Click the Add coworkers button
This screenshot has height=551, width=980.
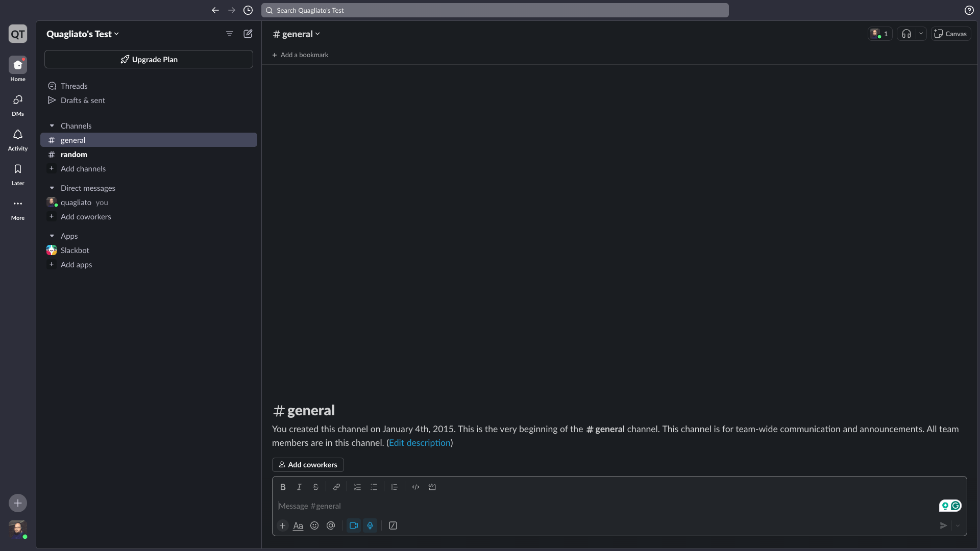point(308,465)
